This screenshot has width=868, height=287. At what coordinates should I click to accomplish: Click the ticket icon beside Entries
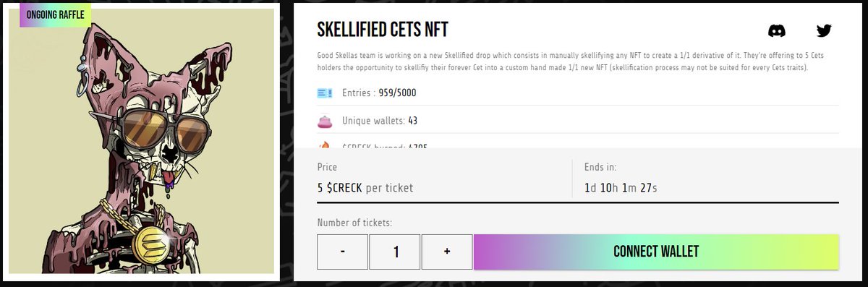pyautogui.click(x=325, y=93)
